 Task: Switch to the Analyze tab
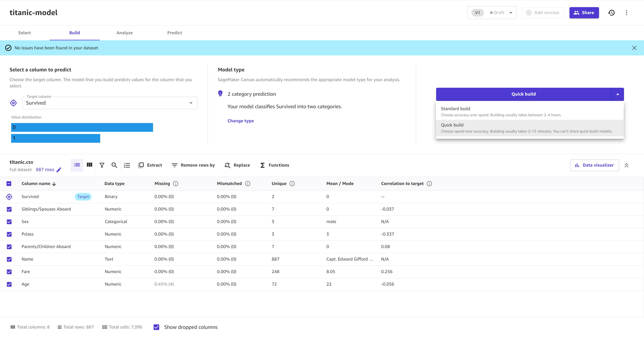[x=125, y=32]
